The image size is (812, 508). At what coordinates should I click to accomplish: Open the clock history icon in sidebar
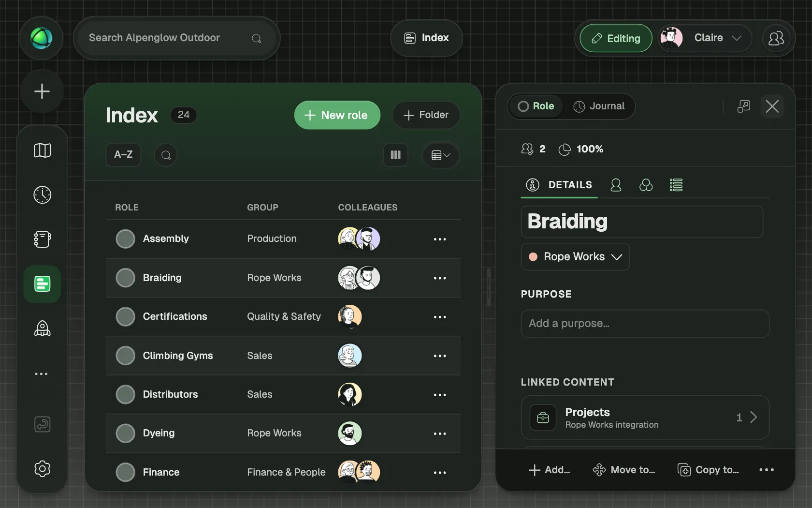(x=42, y=195)
